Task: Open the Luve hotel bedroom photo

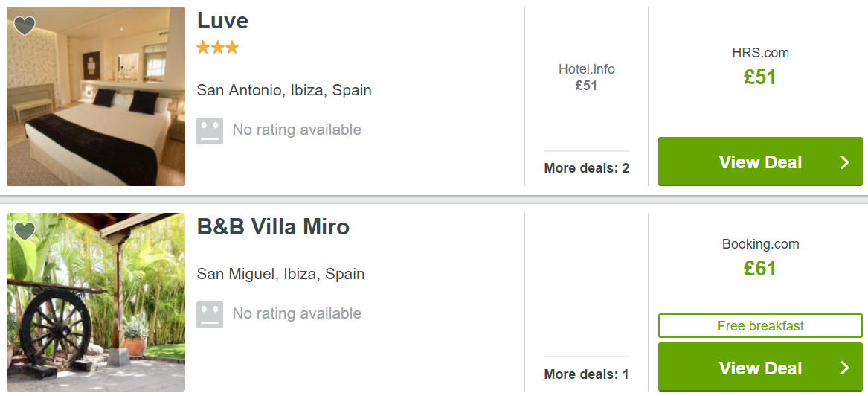Action: click(96, 96)
